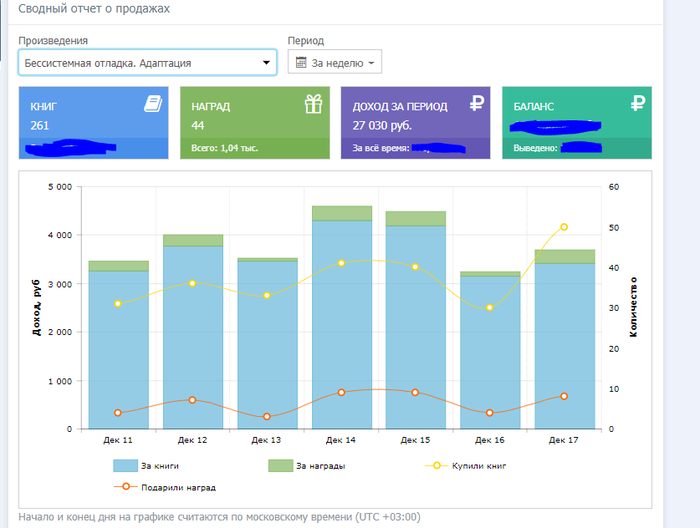Click the Дек 11 blue bar

tap(118, 350)
